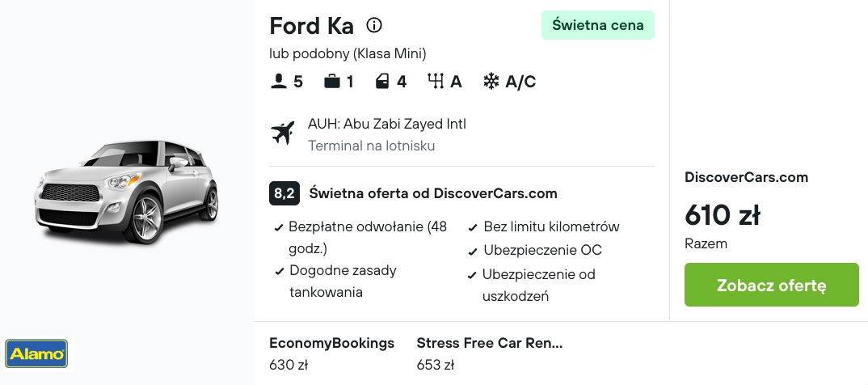Click the luggage bag icon
Image resolution: width=868 pixels, height=385 pixels.
pos(332,82)
